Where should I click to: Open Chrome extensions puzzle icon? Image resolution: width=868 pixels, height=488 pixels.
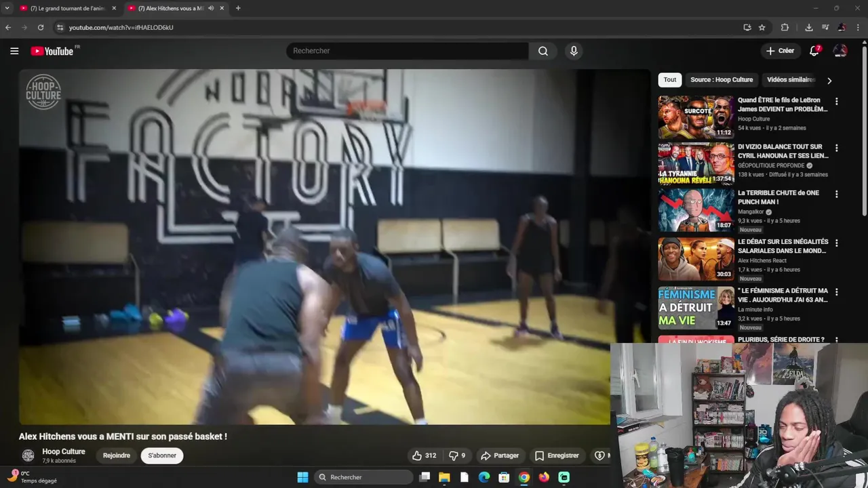click(785, 27)
